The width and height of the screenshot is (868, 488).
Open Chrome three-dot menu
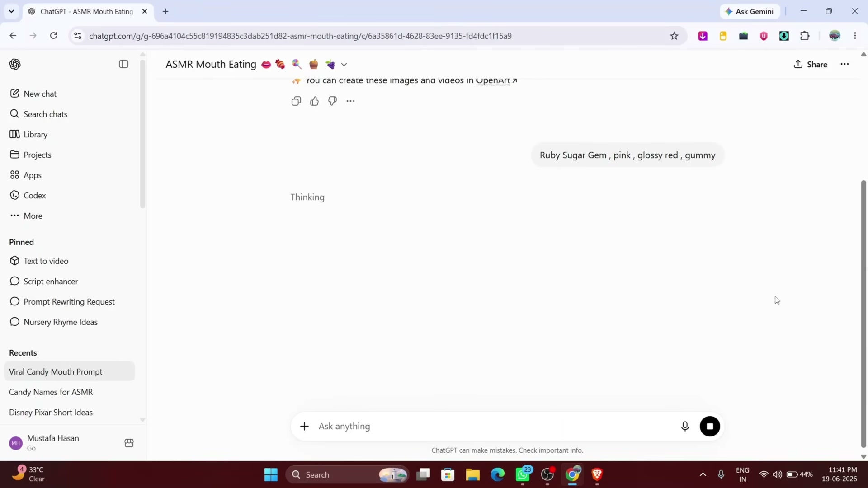[855, 36]
